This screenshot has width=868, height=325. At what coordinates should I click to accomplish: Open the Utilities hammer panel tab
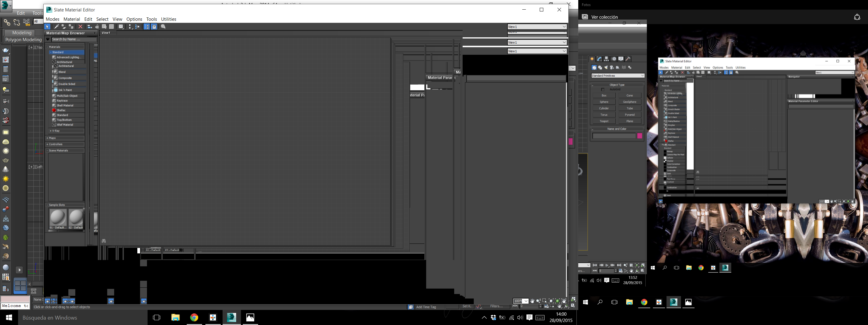628,59
